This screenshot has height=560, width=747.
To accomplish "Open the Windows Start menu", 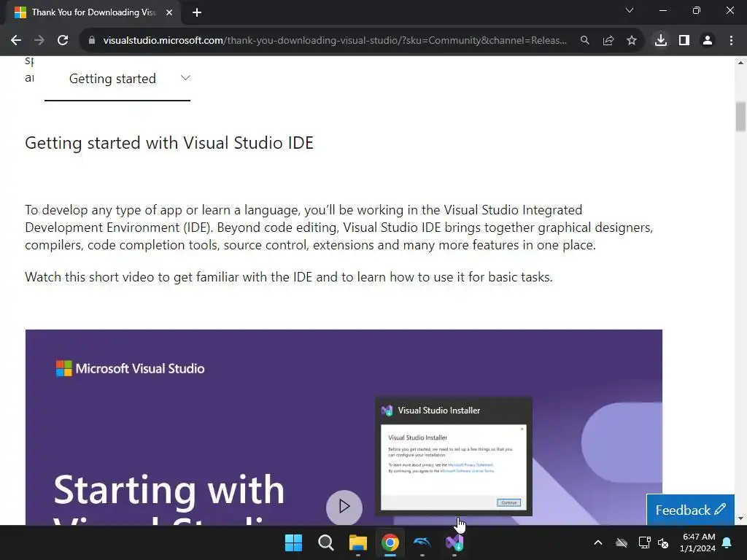I will click(293, 542).
